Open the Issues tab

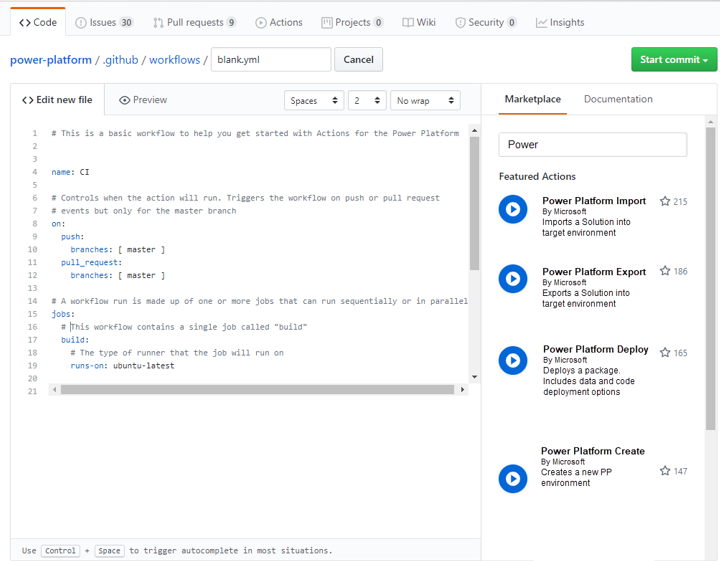pyautogui.click(x=104, y=22)
